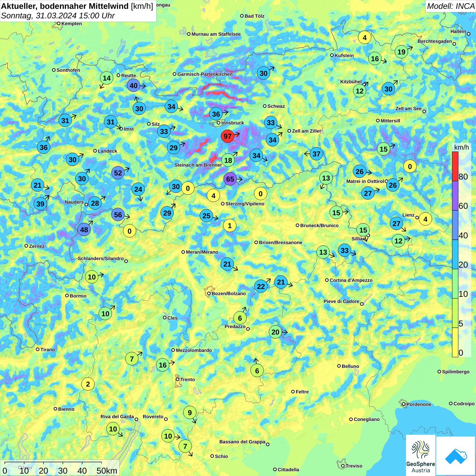Click the map title 'Aktueller, bodennaher Mittelwind'
The width and height of the screenshot is (476, 476).
[65, 6]
